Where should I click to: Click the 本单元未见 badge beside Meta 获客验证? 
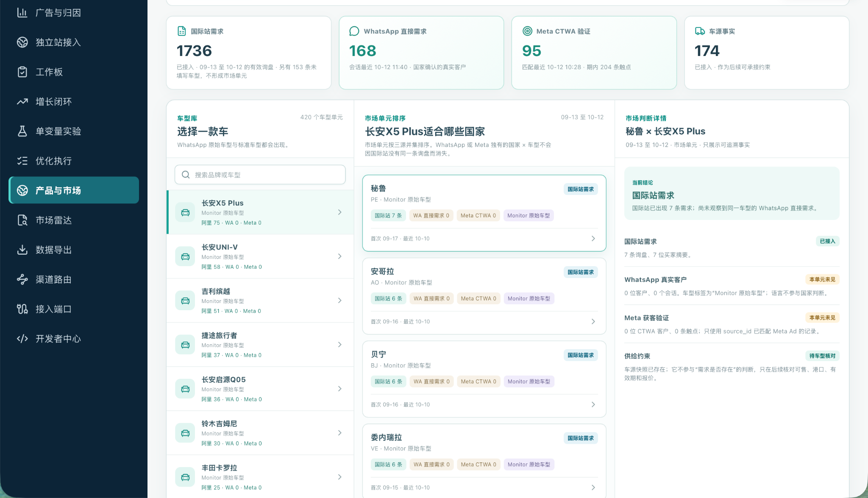pos(822,317)
